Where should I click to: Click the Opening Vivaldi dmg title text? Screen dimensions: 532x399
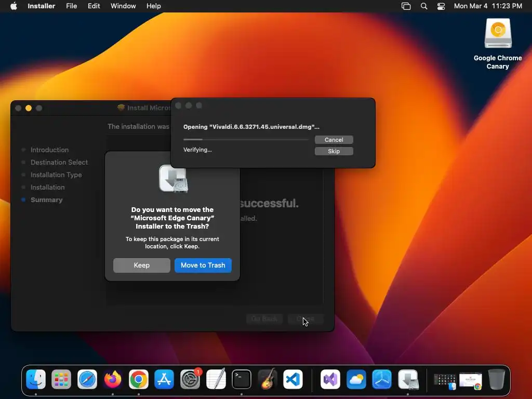click(251, 127)
